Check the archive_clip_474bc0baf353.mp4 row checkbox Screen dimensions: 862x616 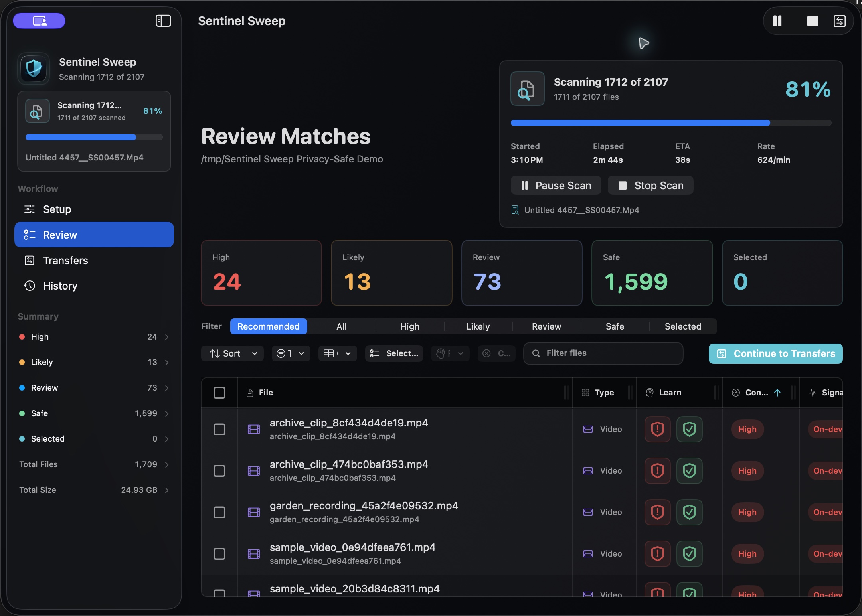tap(219, 471)
